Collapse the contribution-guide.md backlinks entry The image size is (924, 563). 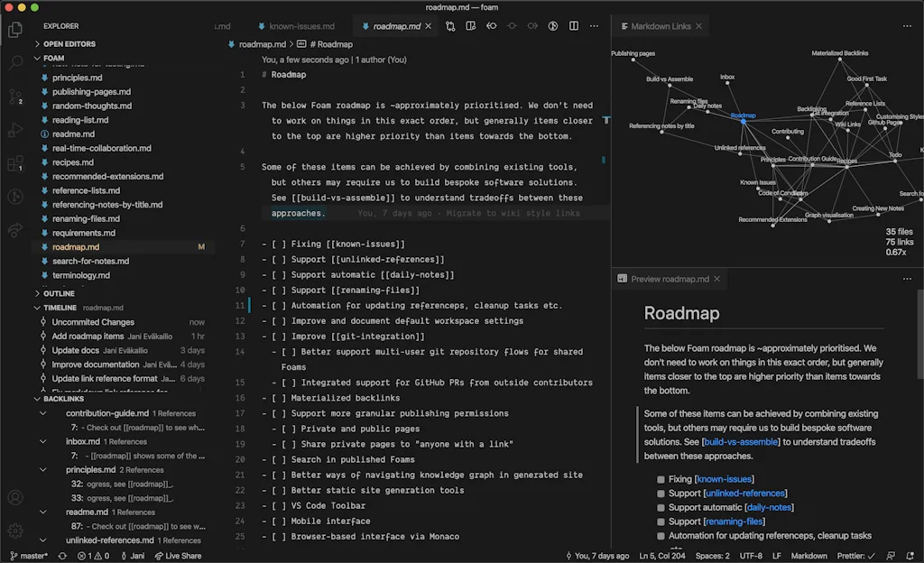43,413
